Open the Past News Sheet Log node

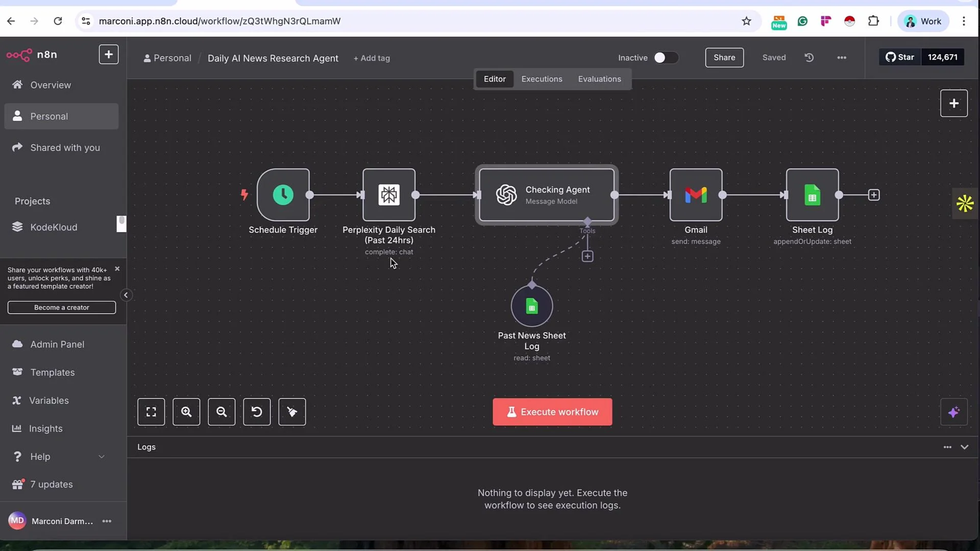tap(532, 306)
